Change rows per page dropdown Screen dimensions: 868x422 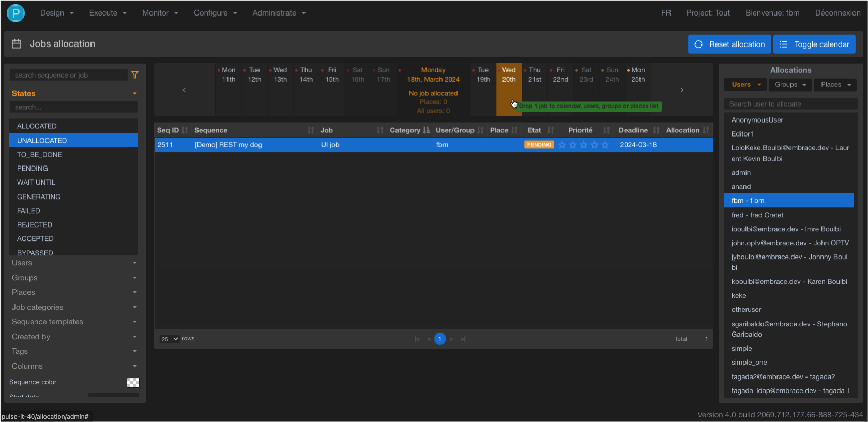click(x=170, y=339)
